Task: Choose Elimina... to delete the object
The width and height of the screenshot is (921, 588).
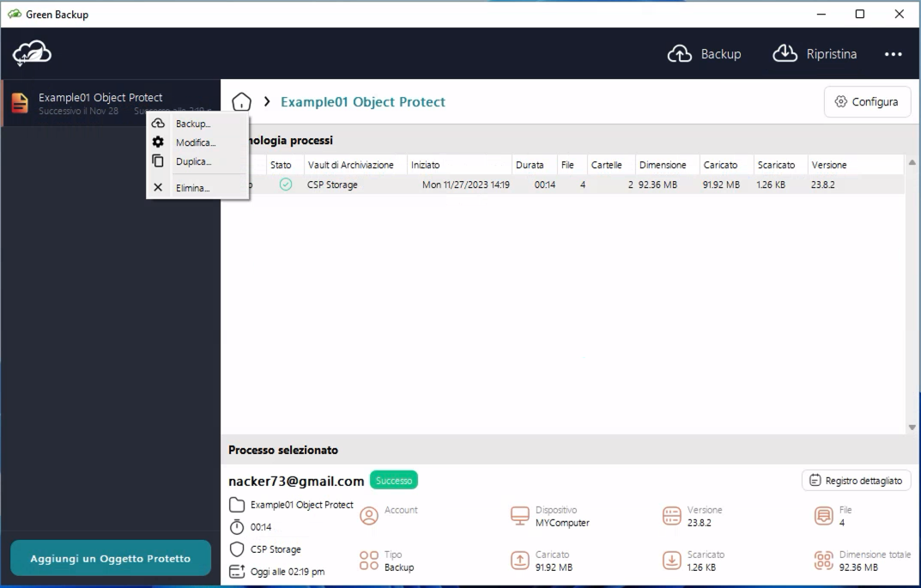Action: [x=192, y=188]
